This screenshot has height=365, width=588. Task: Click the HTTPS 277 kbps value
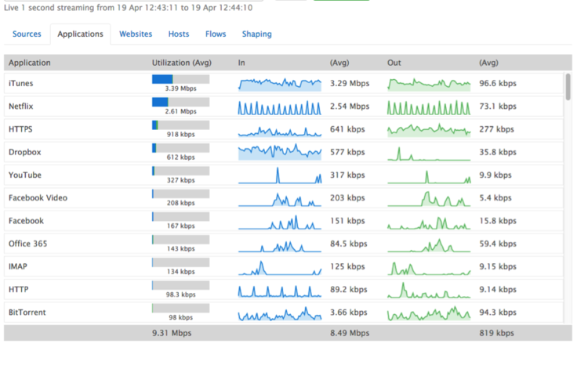496,129
